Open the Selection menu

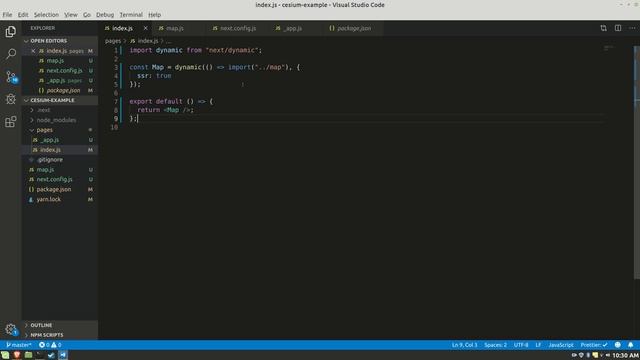click(46, 15)
